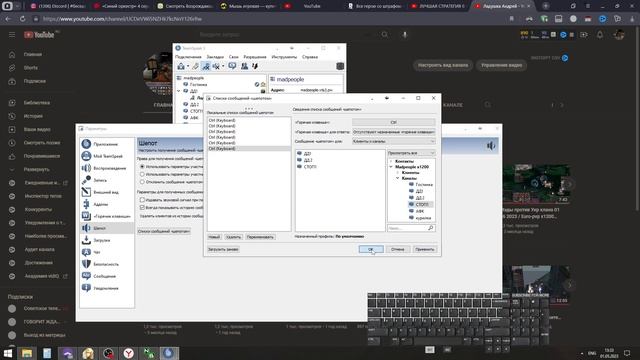Click YouTube search input field
The image size is (640, 360).
pos(286,35)
